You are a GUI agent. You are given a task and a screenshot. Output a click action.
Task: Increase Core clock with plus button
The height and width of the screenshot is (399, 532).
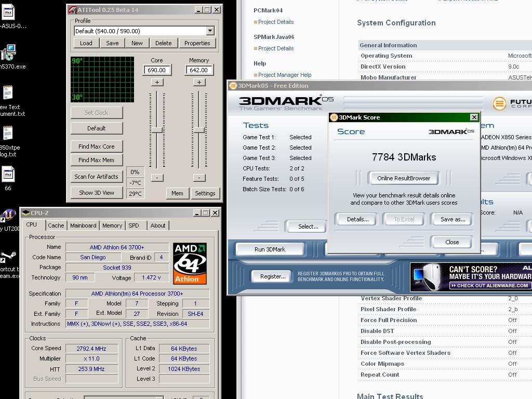157,82
